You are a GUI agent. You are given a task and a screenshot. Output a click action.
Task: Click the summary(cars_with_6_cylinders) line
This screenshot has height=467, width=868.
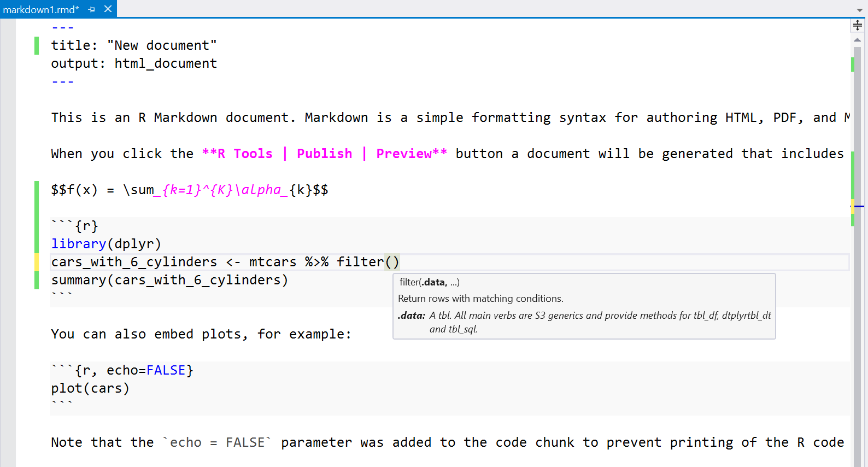coord(169,280)
